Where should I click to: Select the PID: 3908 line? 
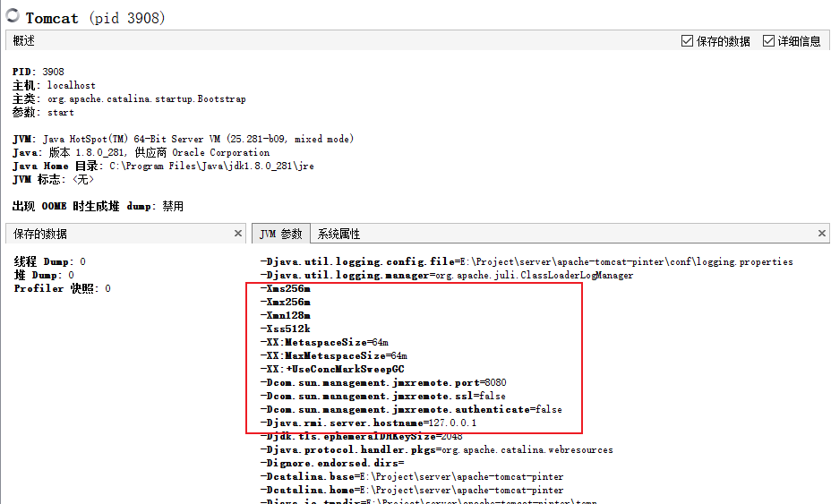(39, 72)
